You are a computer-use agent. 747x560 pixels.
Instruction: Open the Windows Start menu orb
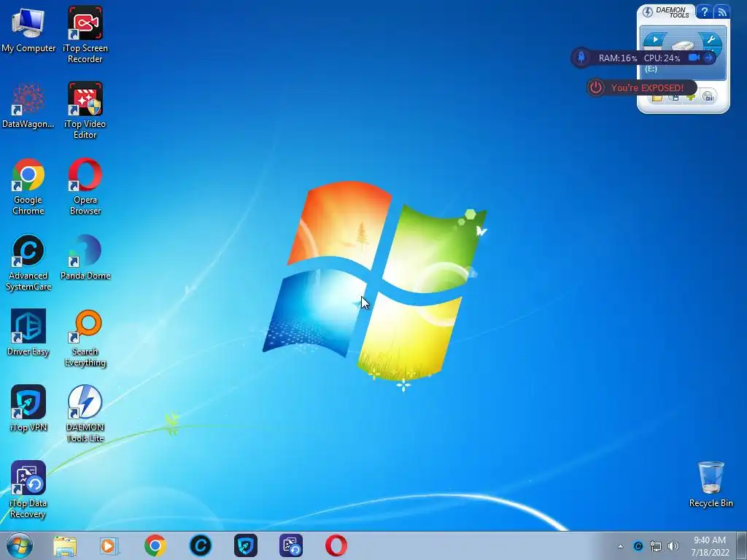(20, 545)
